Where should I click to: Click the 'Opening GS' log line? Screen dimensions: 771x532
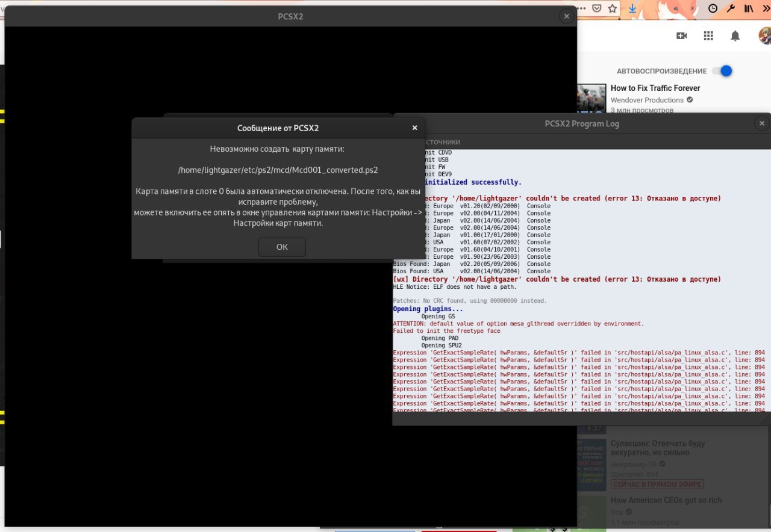438,317
